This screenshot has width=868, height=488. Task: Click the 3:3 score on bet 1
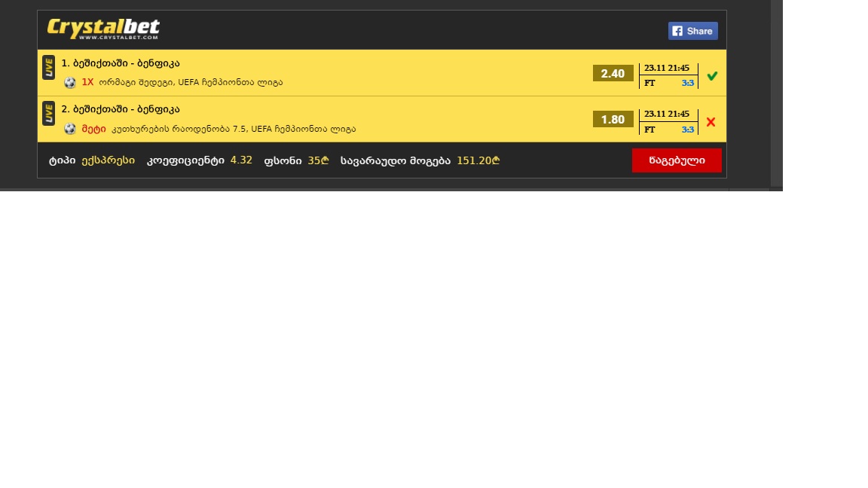click(x=687, y=83)
